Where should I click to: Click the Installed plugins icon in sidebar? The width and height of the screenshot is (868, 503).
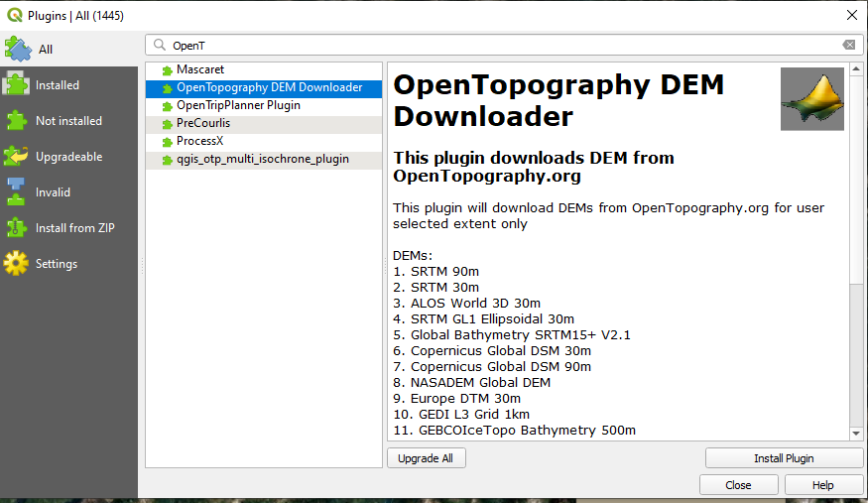coord(17,85)
